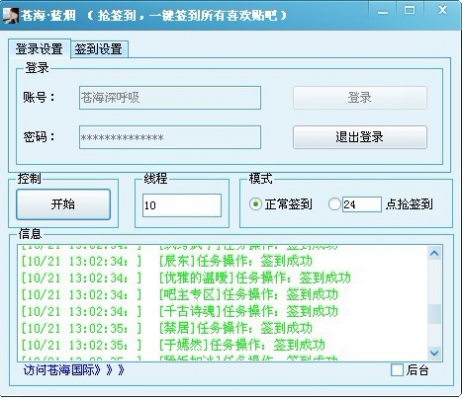Click the 密码 input field
462x400 pixels.
pos(170,137)
